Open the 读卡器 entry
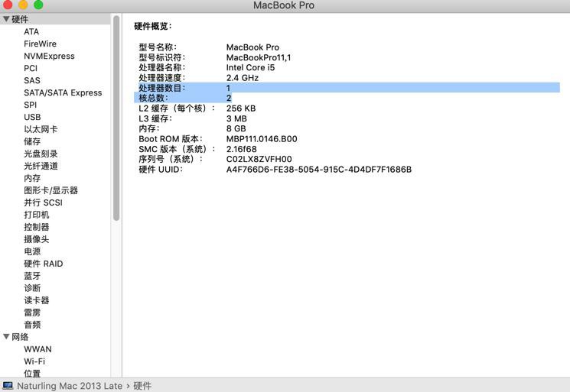Screen dimensions: 570x392 pos(37,300)
